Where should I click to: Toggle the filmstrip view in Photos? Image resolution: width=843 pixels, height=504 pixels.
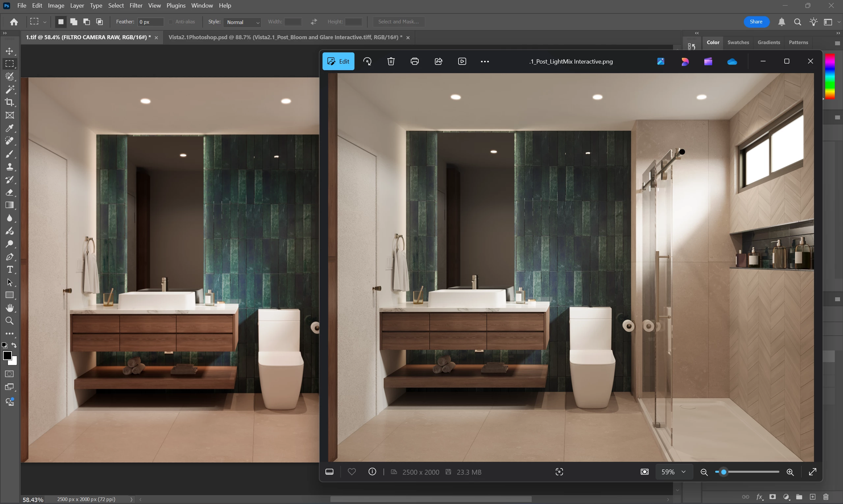tap(329, 472)
